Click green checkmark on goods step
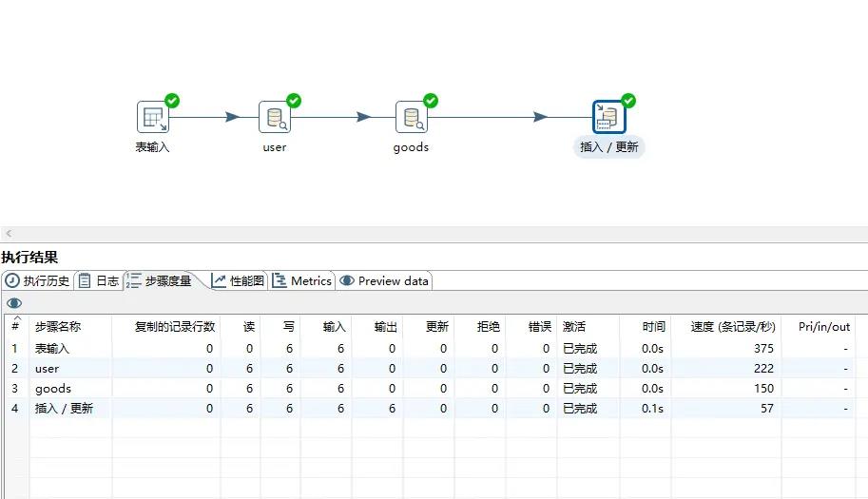868x499 pixels. pyautogui.click(x=431, y=101)
